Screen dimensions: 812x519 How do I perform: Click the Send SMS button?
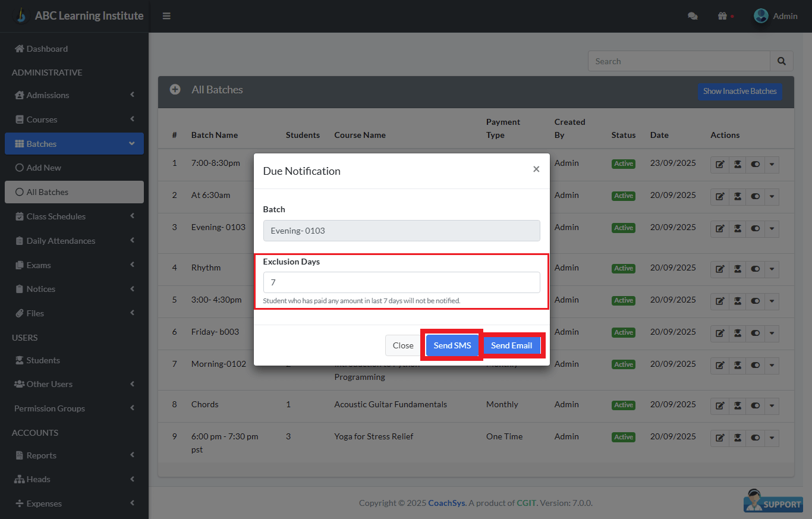point(452,345)
